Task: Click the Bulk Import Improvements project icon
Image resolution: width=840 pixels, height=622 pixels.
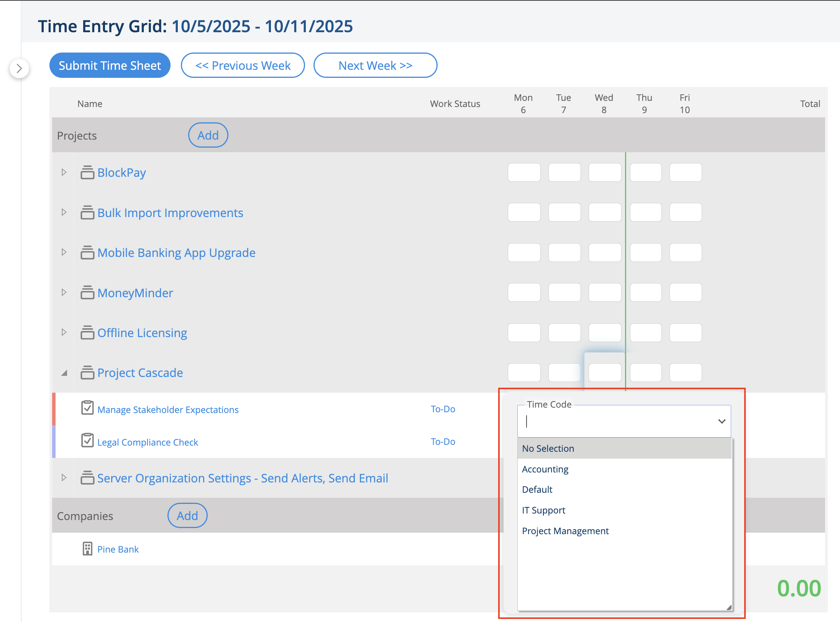Action: pyautogui.click(x=87, y=213)
